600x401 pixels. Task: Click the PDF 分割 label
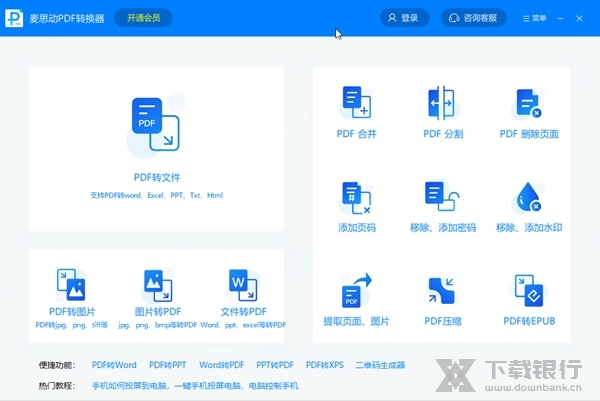pos(443,134)
